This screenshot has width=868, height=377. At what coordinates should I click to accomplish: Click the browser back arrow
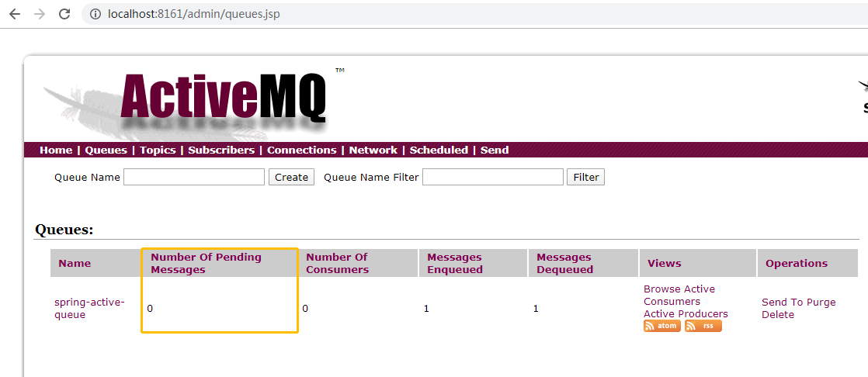pos(15,14)
